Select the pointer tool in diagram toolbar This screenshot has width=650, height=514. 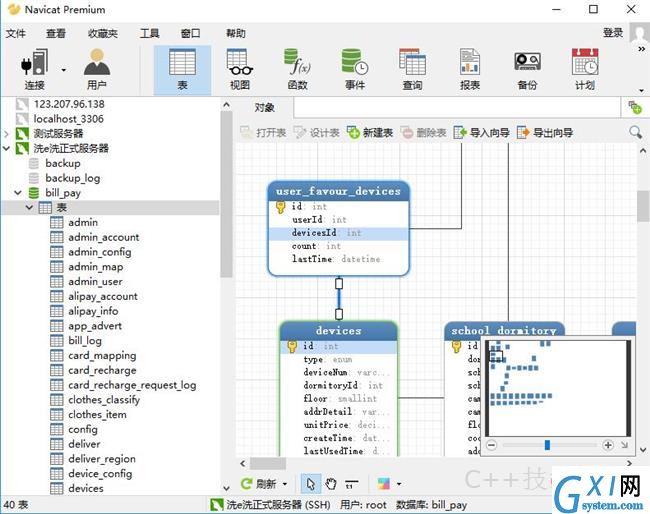(x=310, y=484)
